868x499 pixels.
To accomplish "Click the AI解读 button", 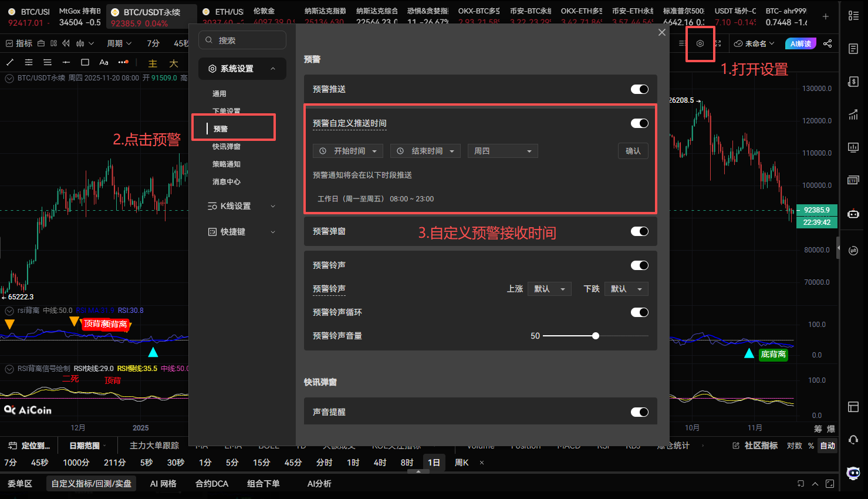I will (801, 43).
